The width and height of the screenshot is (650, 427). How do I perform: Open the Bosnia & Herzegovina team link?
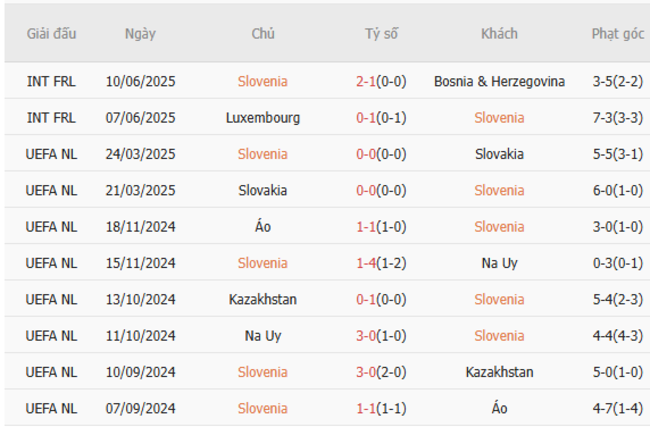tap(499, 81)
